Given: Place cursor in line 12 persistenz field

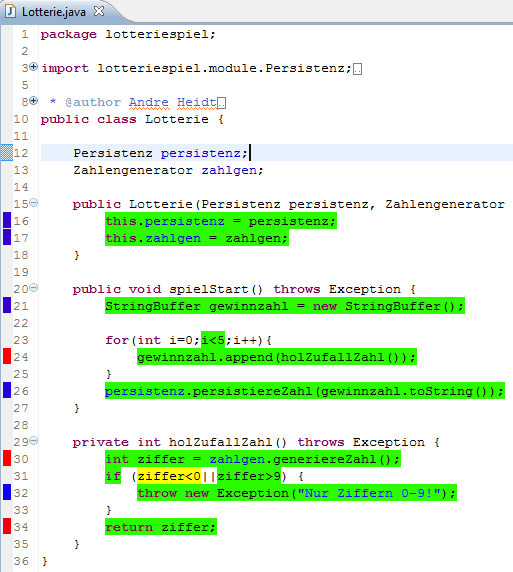Looking at the screenshot, I should coord(201,153).
